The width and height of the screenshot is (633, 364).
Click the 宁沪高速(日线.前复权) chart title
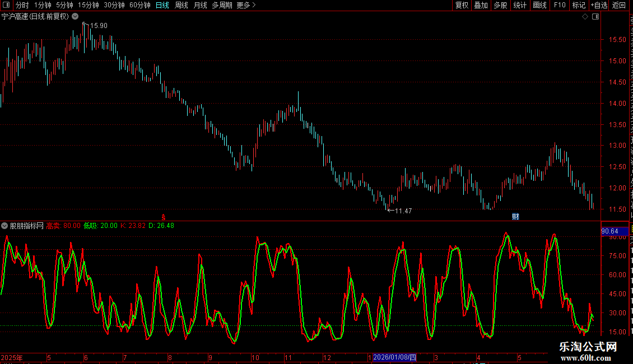35,16
